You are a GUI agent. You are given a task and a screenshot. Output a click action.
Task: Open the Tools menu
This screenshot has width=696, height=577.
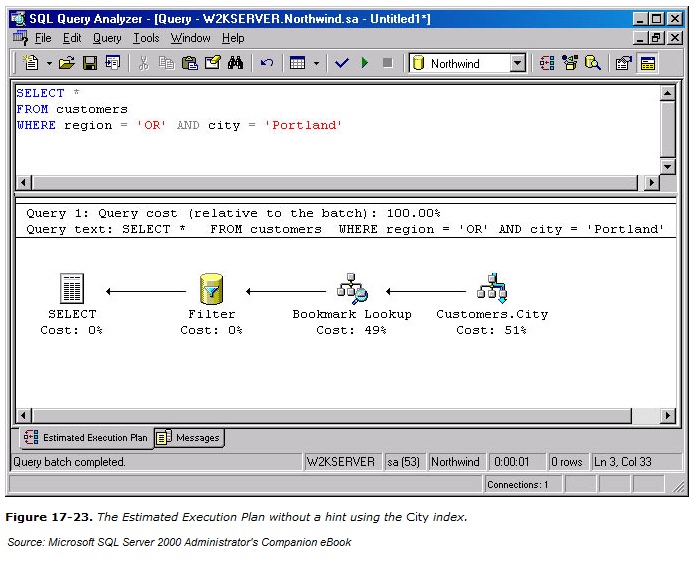point(146,38)
